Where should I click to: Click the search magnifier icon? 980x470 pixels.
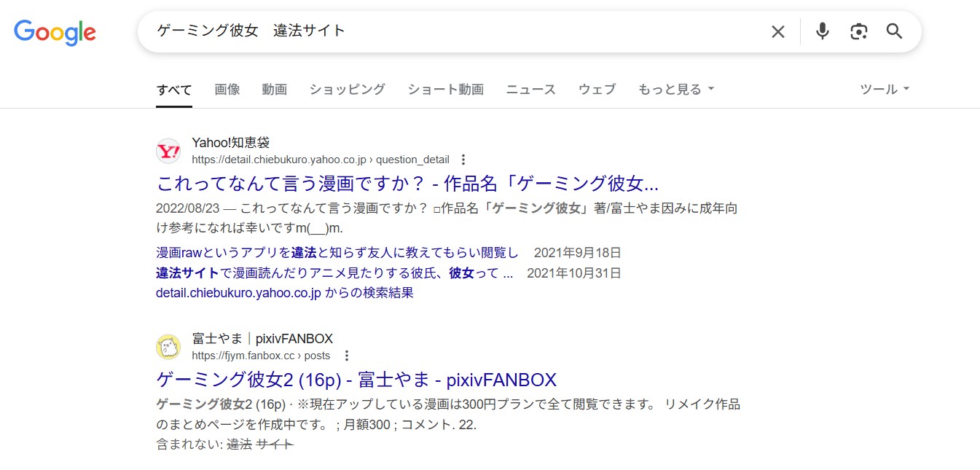tap(894, 31)
